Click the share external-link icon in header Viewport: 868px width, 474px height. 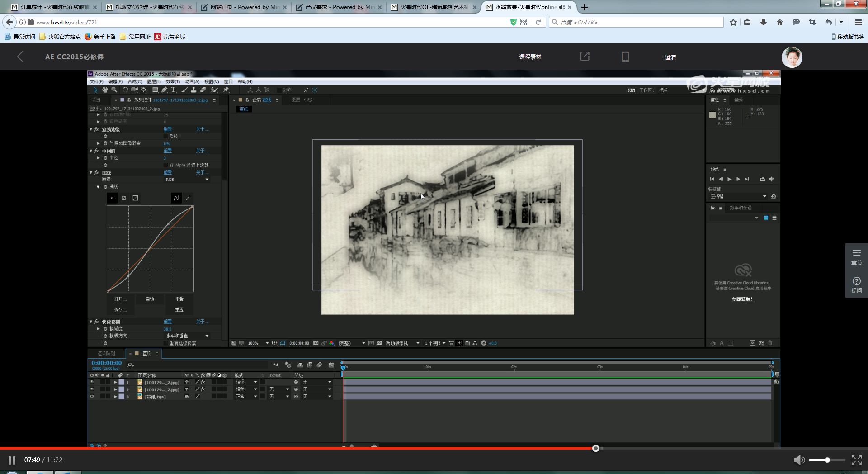coord(585,57)
